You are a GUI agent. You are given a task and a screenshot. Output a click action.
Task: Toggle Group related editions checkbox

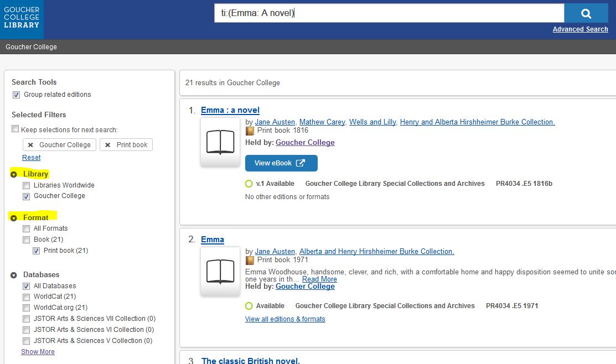coord(16,95)
